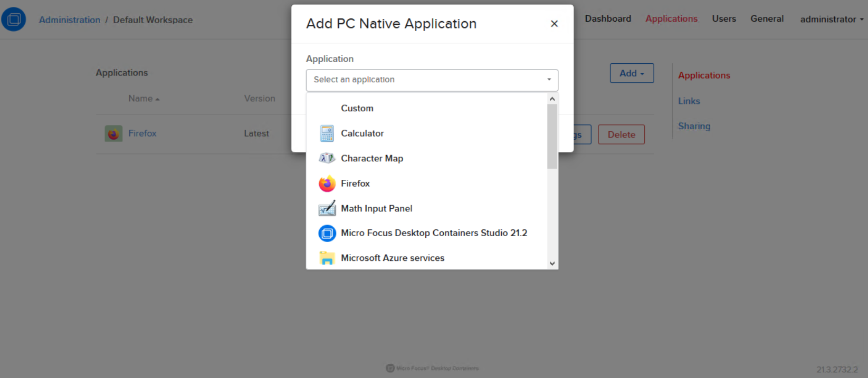Viewport: 868px width, 378px height.
Task: Click the Firefox icon in the dropdown list
Action: pyautogui.click(x=327, y=183)
